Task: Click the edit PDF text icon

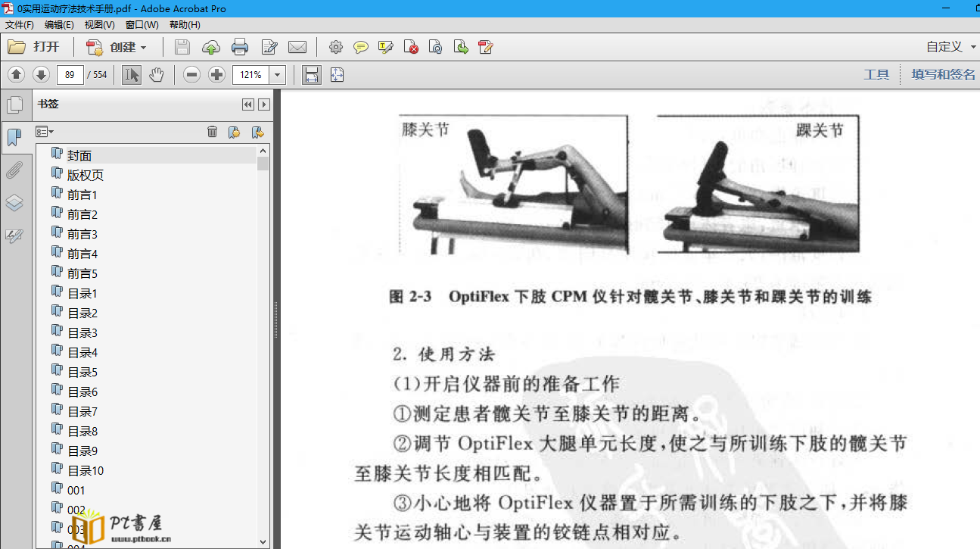Action: point(486,47)
